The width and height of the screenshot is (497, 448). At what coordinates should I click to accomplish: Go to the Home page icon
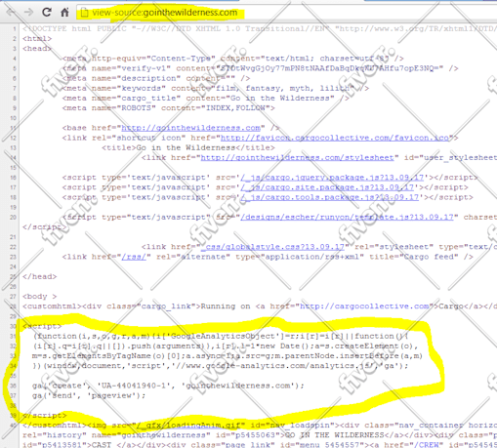[x=64, y=13]
